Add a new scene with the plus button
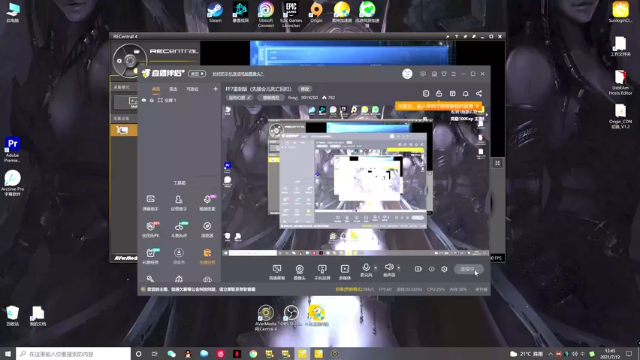Viewport: 640px width, 360px height. 216,89
